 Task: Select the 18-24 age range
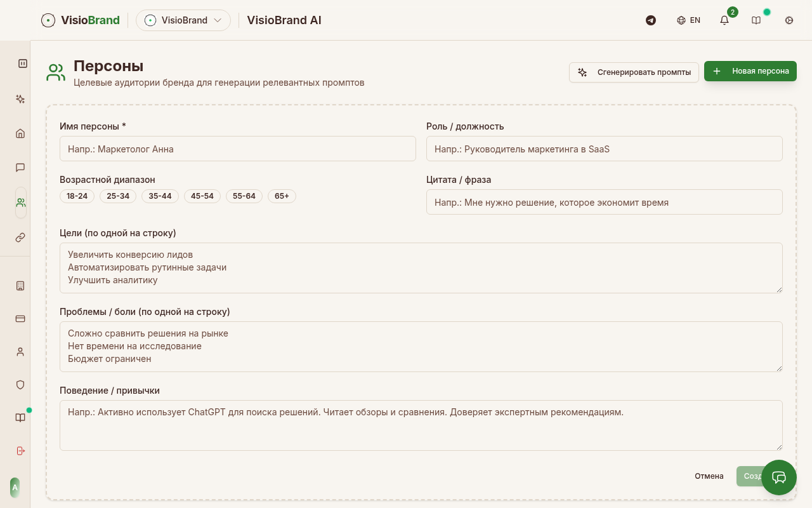click(77, 196)
